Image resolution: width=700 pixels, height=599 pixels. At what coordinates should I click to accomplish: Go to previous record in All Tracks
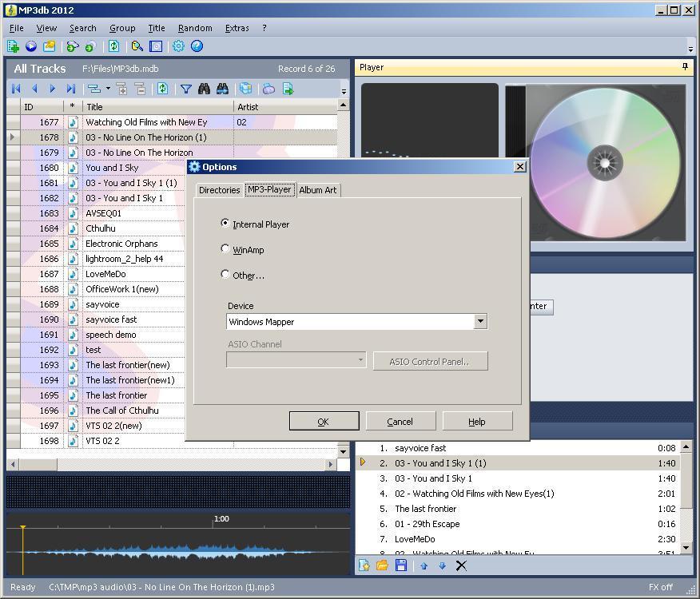tap(34, 89)
